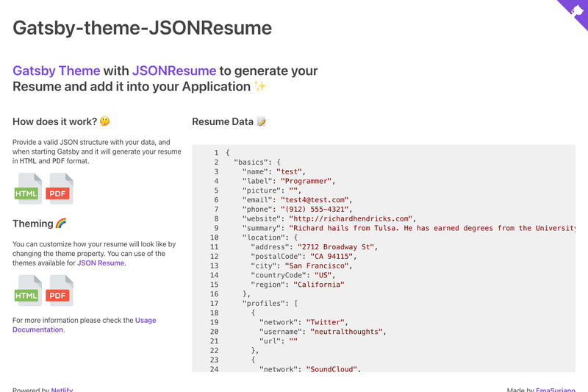Click the "location": { line
Screen dimensions: 588x392
[x=270, y=238]
